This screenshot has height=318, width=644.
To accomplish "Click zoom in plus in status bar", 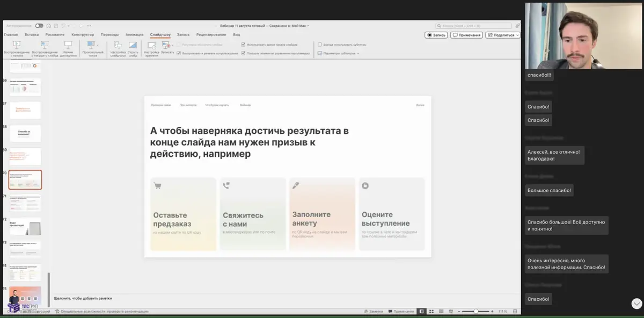I will click(x=493, y=311).
